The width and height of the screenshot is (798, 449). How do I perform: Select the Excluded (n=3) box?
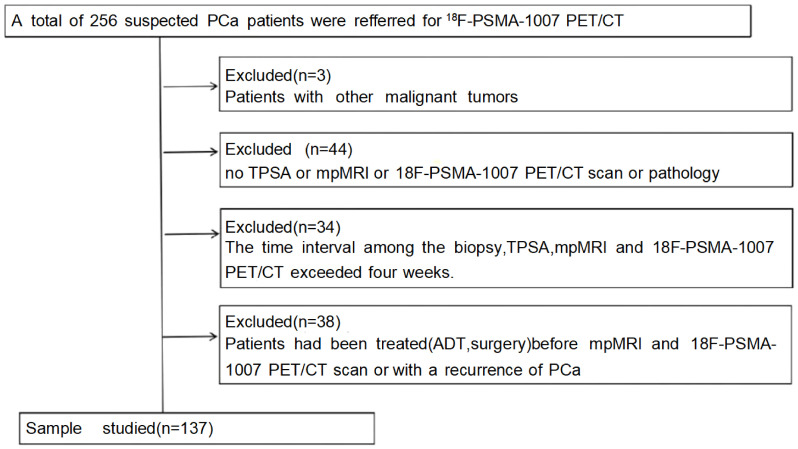coord(505,84)
